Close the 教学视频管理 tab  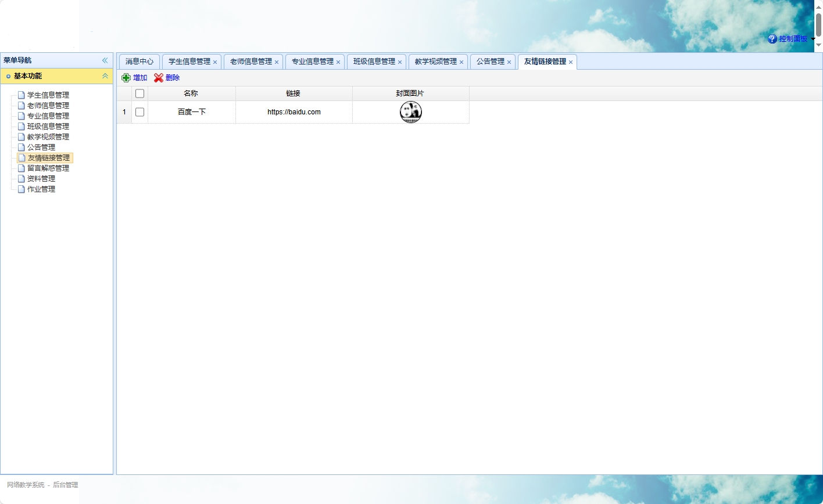(x=461, y=62)
